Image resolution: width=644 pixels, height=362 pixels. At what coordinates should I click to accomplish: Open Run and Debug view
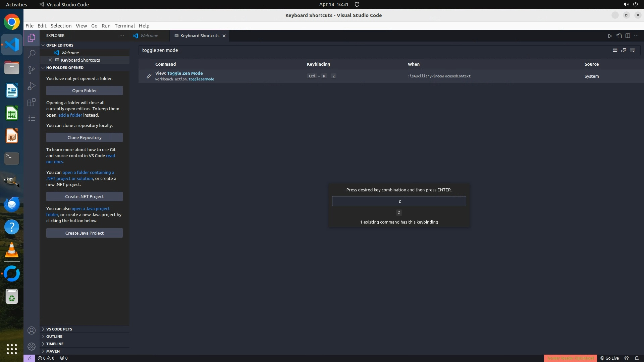32,86
